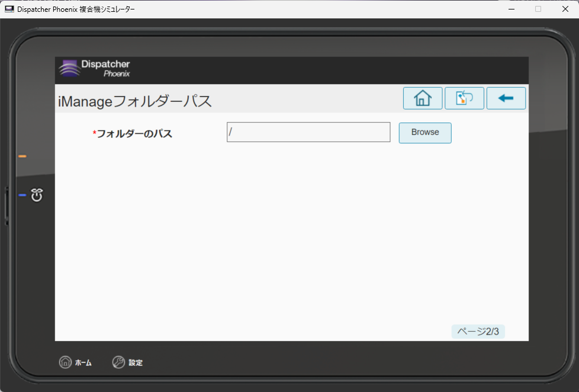Select the Dispatcher Phoenix simulator title text
The image size is (579, 392).
coord(75,9)
